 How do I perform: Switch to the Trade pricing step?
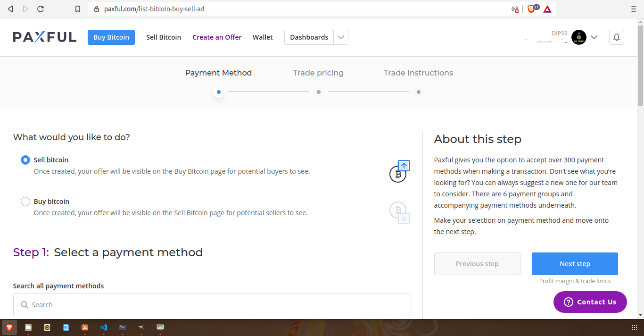(318, 73)
